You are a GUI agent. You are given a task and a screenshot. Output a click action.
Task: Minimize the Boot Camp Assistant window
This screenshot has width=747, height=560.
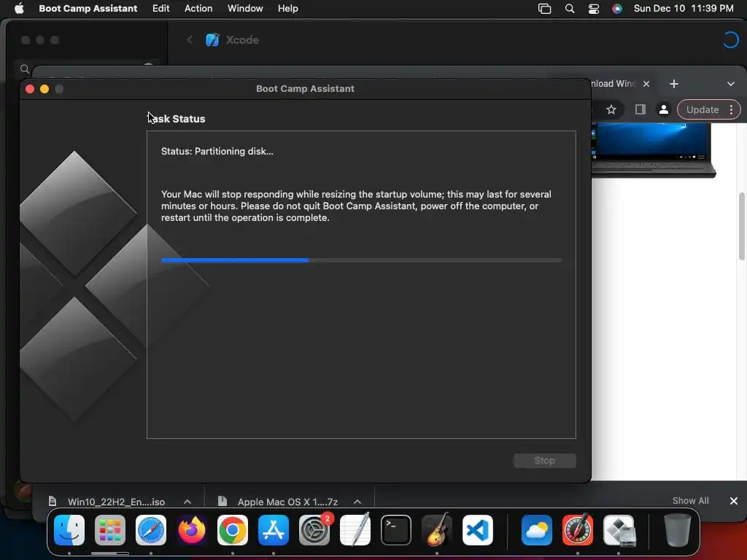pos(44,89)
